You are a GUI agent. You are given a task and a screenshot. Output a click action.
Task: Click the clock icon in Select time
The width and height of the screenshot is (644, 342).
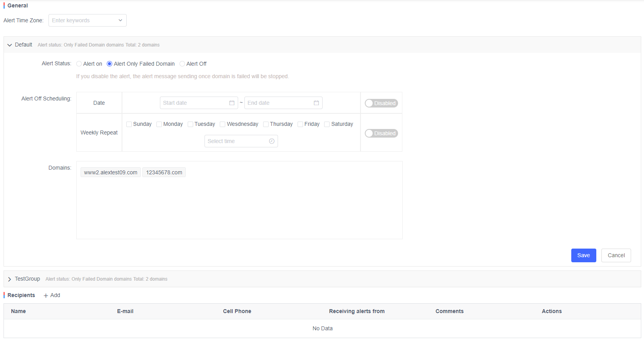coord(272,141)
